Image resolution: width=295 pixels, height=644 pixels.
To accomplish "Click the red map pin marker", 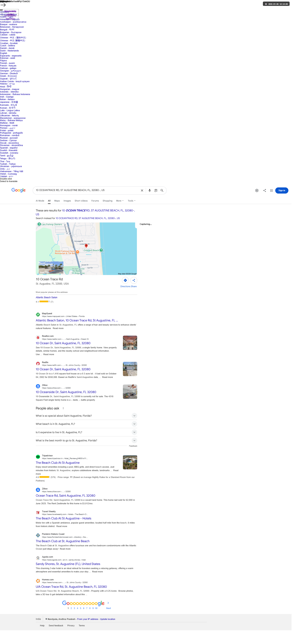I will coord(86,246).
